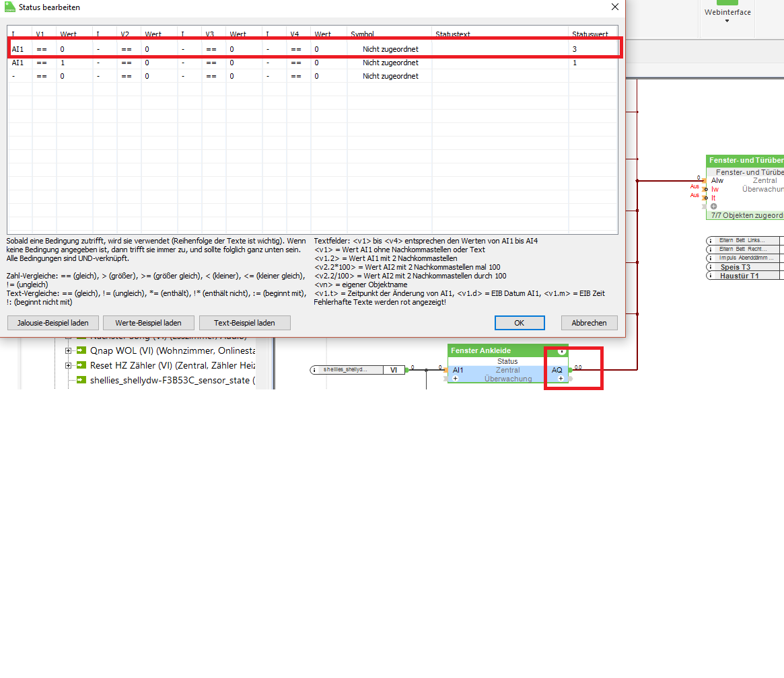Click the Fenster- und Türüberwachung block header
Image resolution: width=784 pixels, height=678 pixels.
click(746, 160)
